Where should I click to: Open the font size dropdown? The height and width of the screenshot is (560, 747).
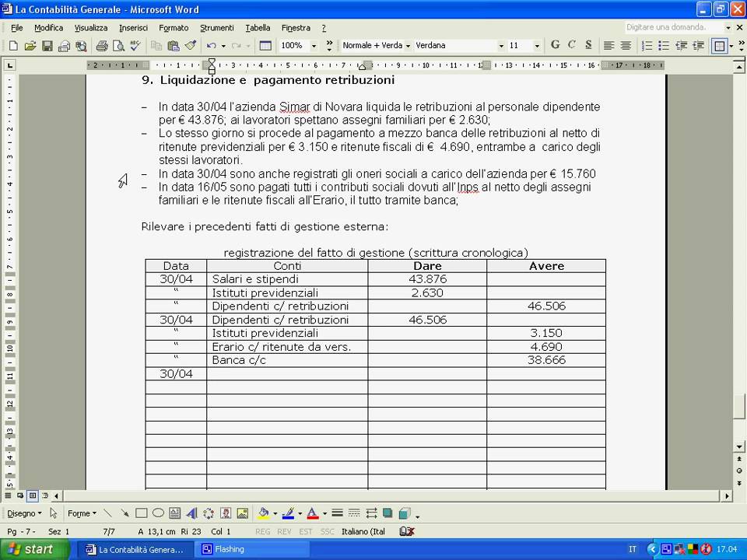(x=537, y=46)
